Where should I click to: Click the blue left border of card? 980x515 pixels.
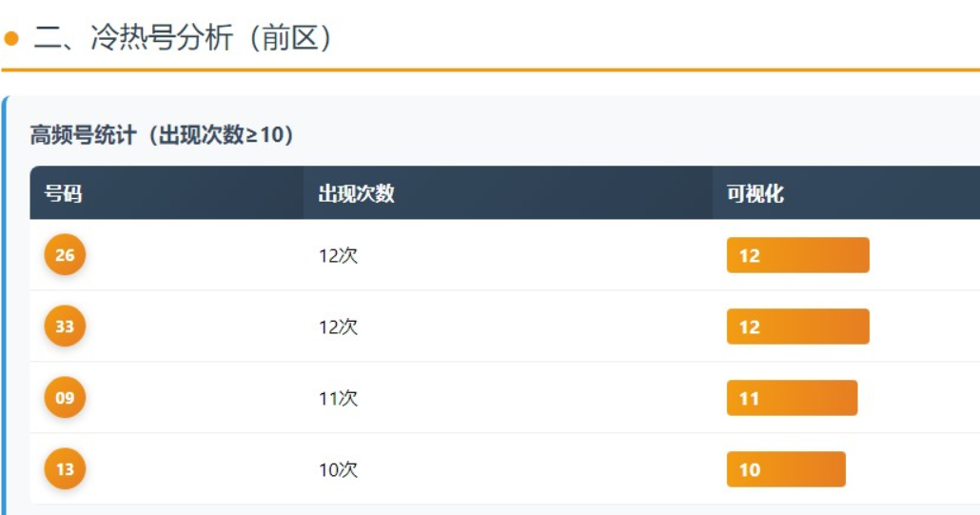[4, 306]
